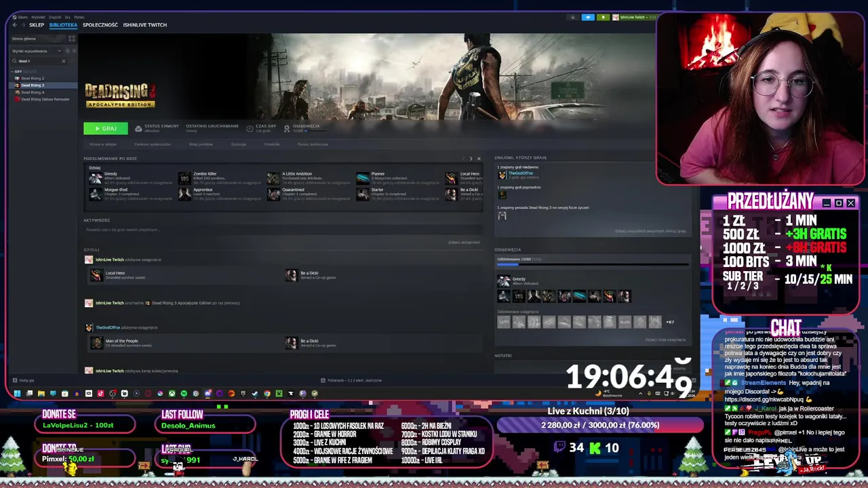Viewport: 868px width, 488px height.
Task: Click the play time clock icon
Action: coord(250,128)
